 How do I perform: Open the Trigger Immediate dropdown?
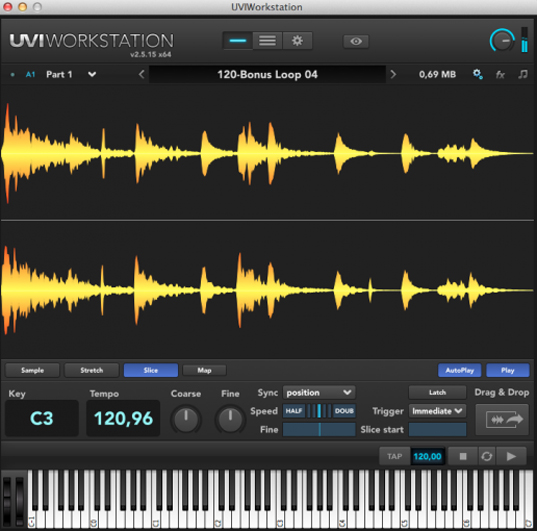tap(437, 411)
